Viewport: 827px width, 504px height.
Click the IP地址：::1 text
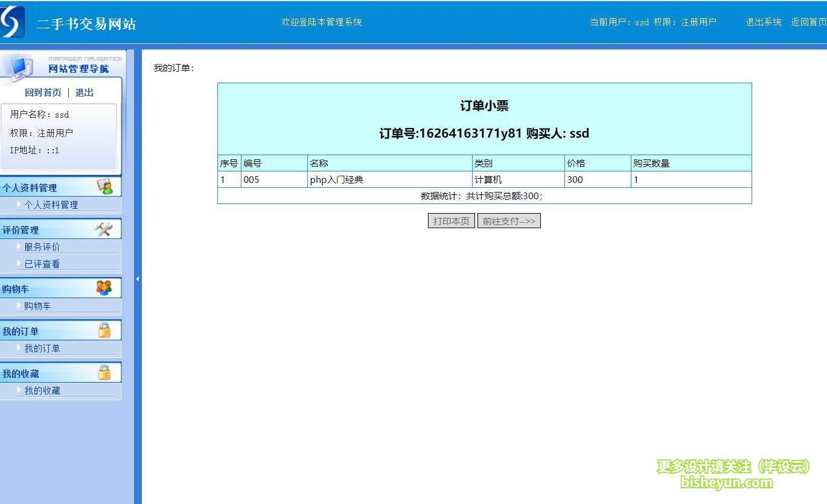coord(34,150)
